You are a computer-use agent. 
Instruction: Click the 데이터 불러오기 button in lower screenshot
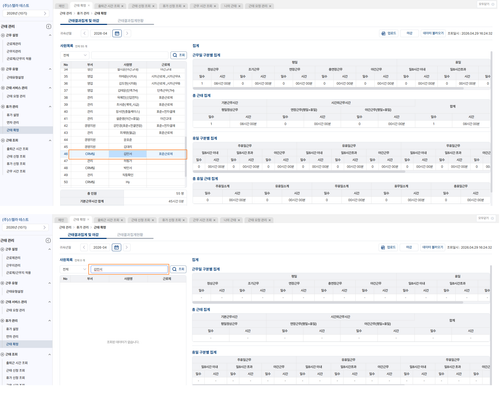point(433,247)
